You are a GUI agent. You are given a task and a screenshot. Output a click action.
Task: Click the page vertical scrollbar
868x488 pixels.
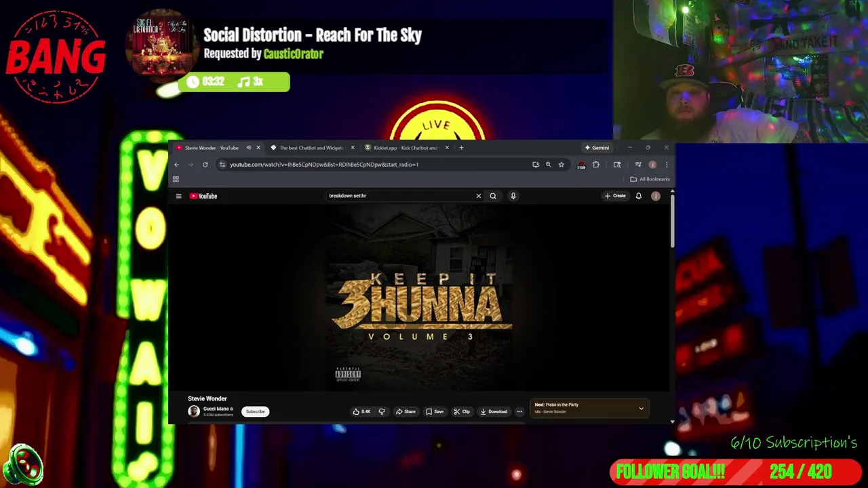click(672, 220)
